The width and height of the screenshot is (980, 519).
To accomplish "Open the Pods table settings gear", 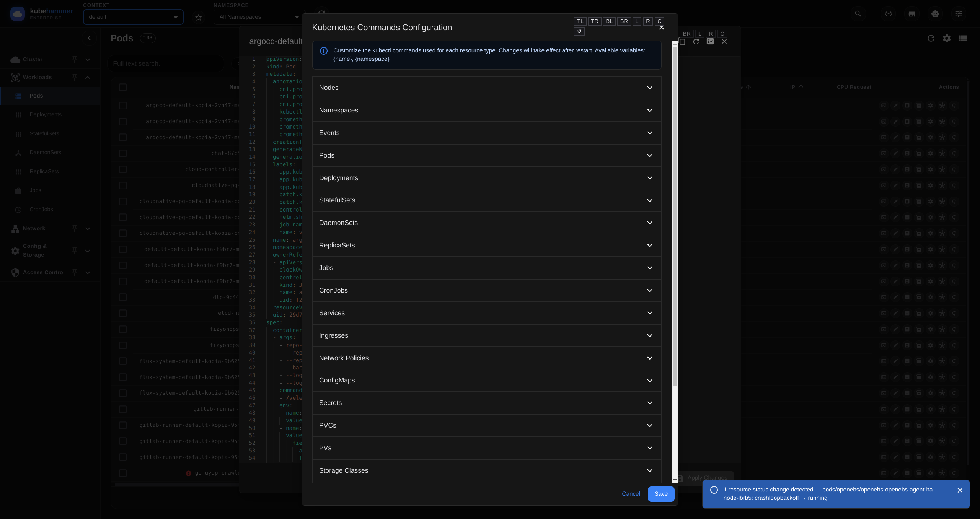I will 947,38.
